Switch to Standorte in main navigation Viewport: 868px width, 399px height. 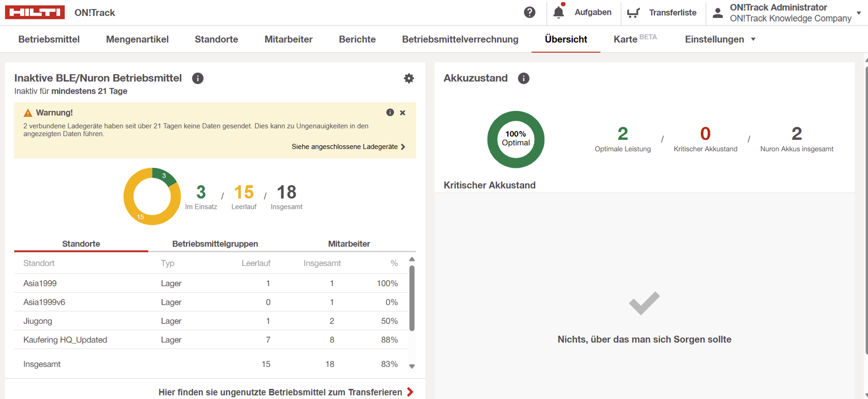216,39
